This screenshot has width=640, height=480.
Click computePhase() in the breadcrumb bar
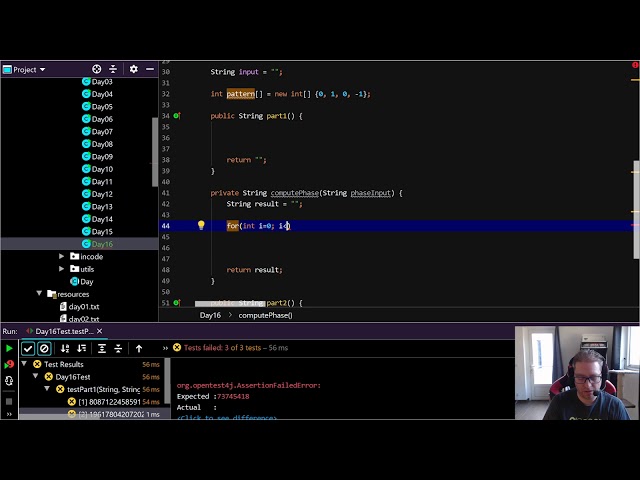coord(265,315)
